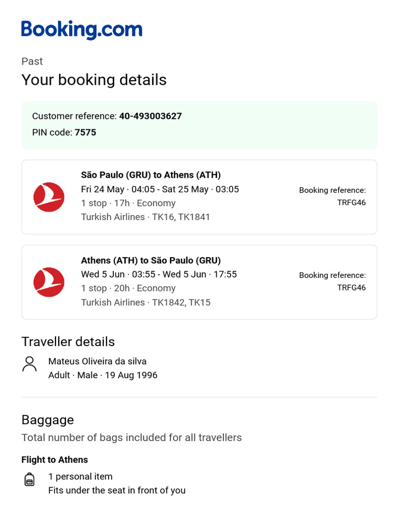The image size is (399, 532).
Task: Select the customer reference number 40-493003627
Action: pos(150,116)
